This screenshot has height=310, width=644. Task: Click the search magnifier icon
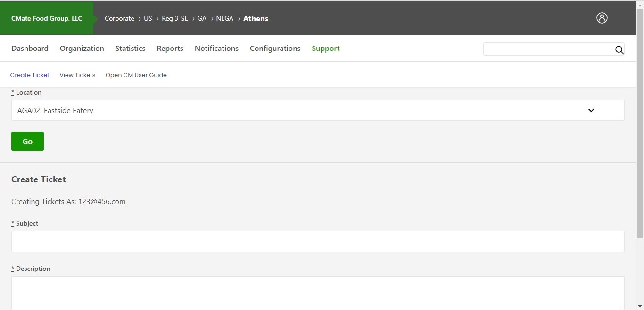click(x=619, y=50)
